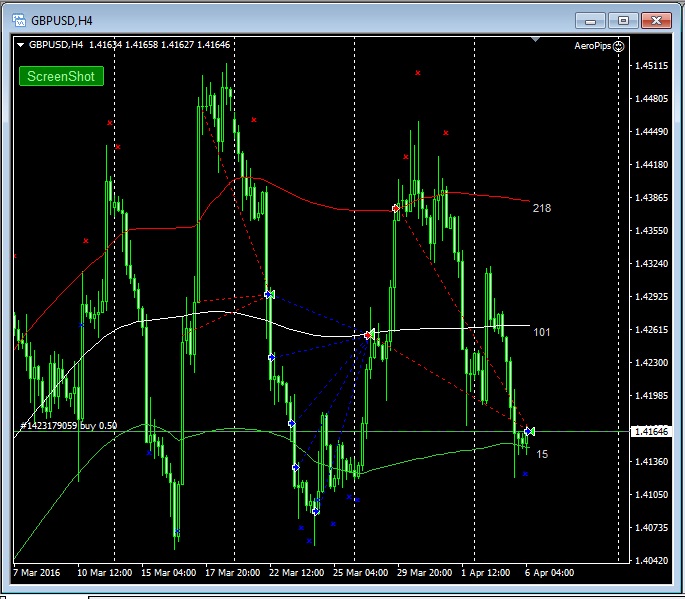The width and height of the screenshot is (685, 599).
Task: Click the chart window icon beside GBPUSD,H4 title
Action: (x=19, y=21)
